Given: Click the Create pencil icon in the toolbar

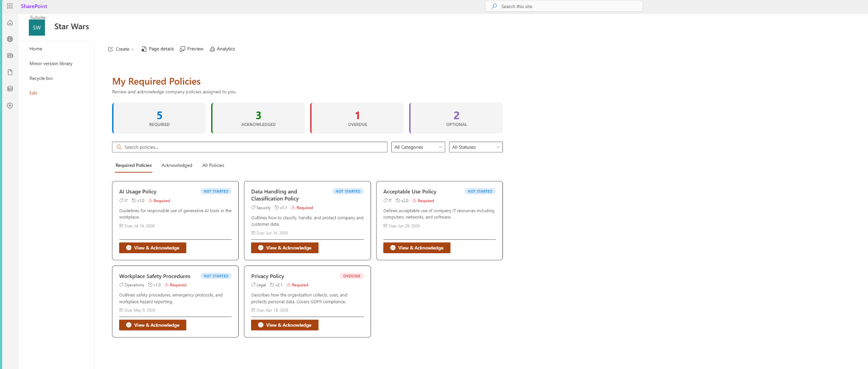Looking at the screenshot, I should (110, 49).
